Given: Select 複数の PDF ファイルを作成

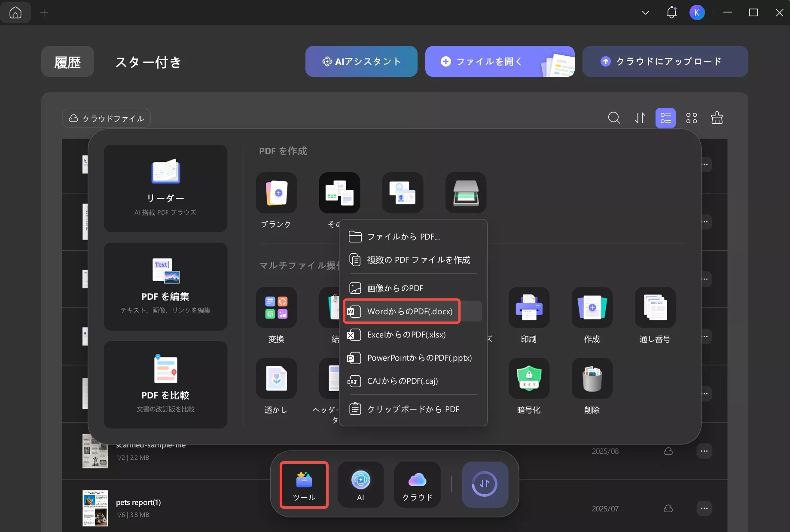Looking at the screenshot, I should click(x=413, y=260).
